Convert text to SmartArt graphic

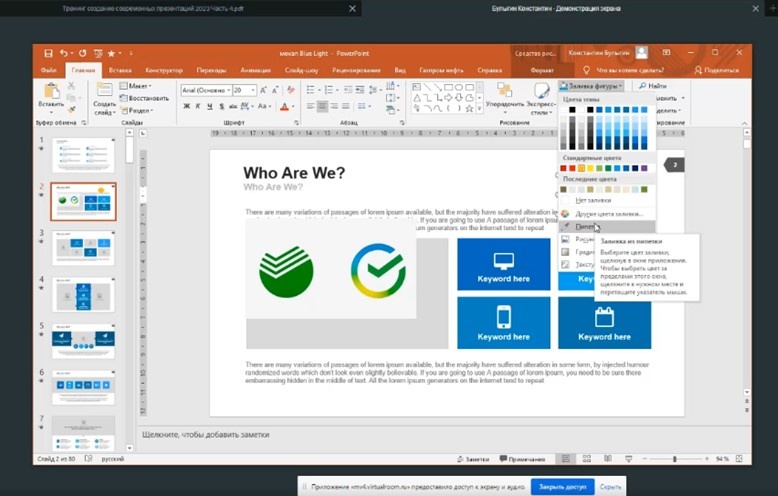click(391, 110)
